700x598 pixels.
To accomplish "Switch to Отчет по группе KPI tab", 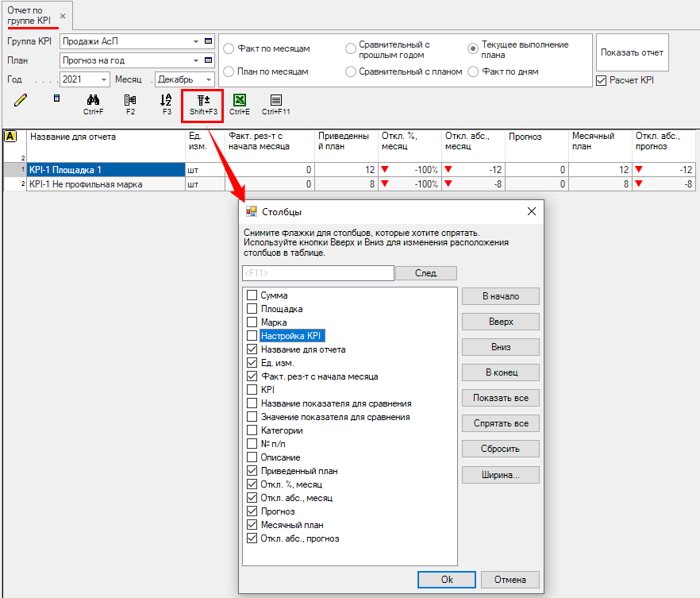I will pyautogui.click(x=30, y=15).
